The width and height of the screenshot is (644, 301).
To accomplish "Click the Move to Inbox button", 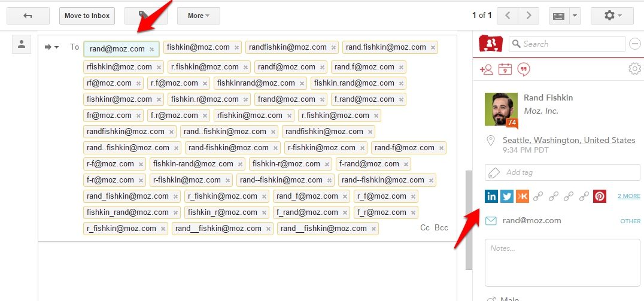I will click(87, 16).
